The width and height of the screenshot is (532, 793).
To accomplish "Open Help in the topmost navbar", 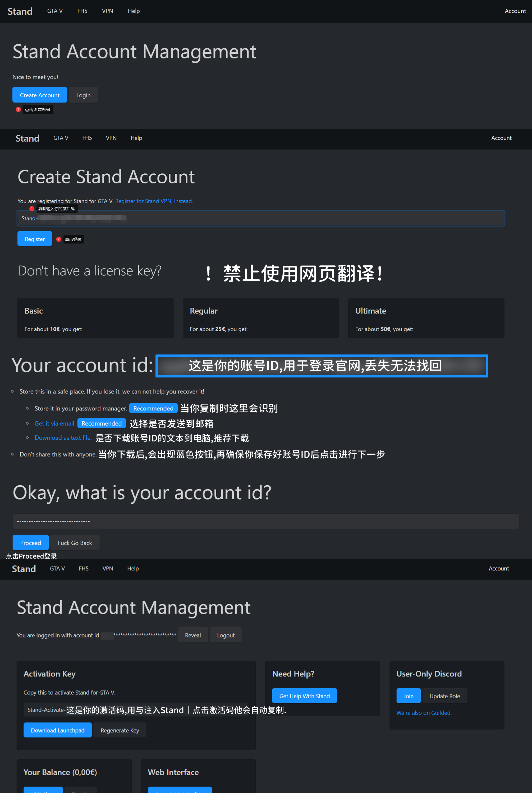I will click(134, 11).
